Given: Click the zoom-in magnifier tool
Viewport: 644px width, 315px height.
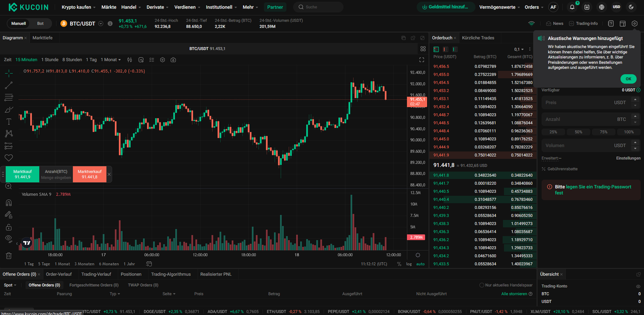Looking at the screenshot, I should pyautogui.click(x=9, y=186).
